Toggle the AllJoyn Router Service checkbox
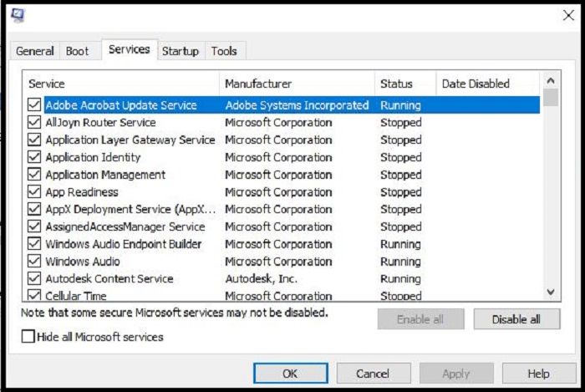 pos(34,123)
